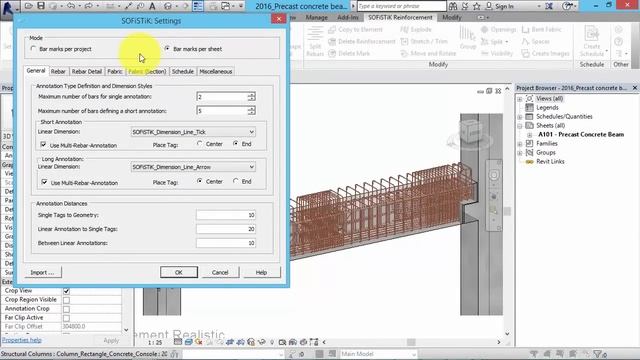Click the Explode ribbon tool

[x=416, y=29]
